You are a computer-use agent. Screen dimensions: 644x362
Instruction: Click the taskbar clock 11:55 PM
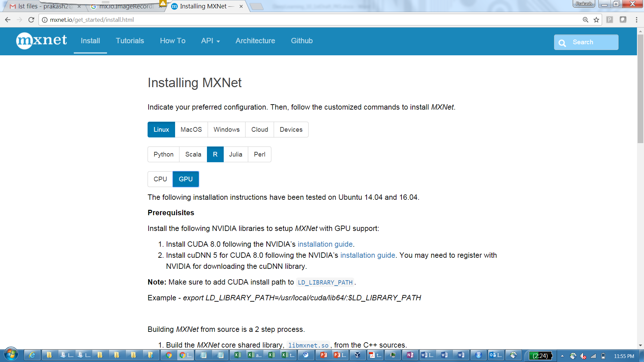[624, 356]
